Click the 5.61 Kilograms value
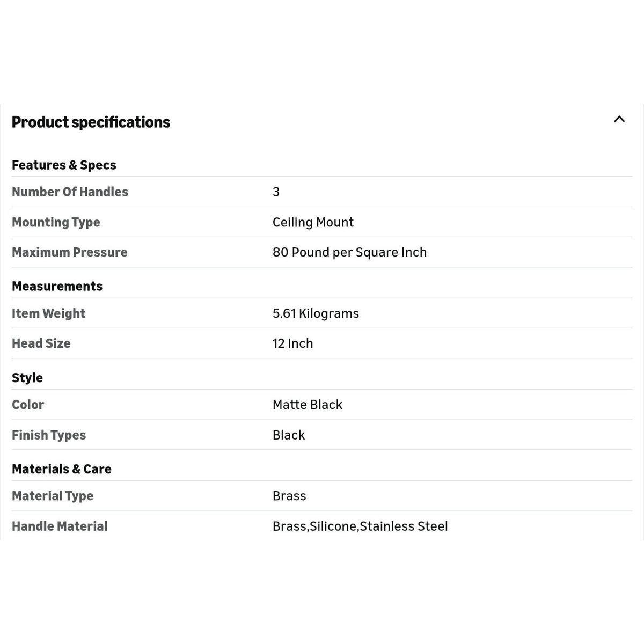This screenshot has width=644, height=644. tap(316, 313)
